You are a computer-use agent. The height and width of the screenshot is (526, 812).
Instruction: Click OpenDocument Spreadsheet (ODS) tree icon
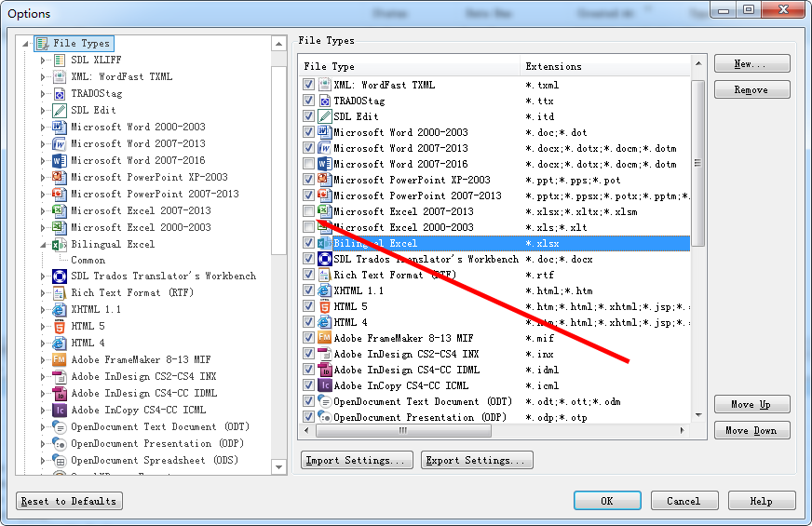coord(60,460)
